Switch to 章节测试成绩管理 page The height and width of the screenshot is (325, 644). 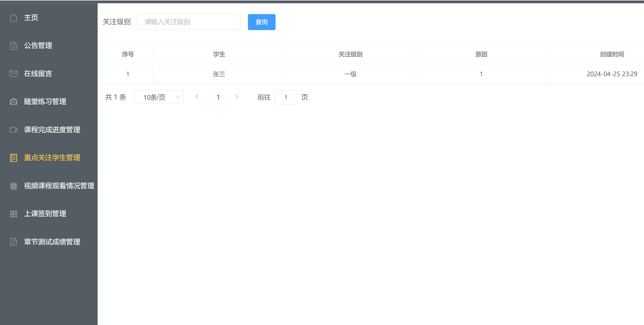click(52, 242)
